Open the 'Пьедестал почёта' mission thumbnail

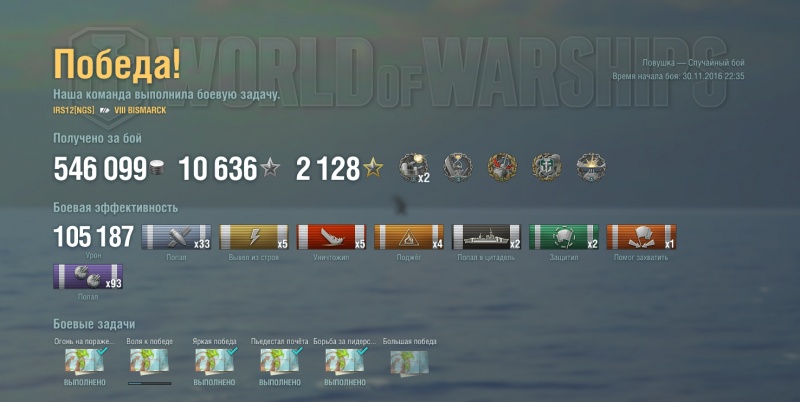(280, 361)
